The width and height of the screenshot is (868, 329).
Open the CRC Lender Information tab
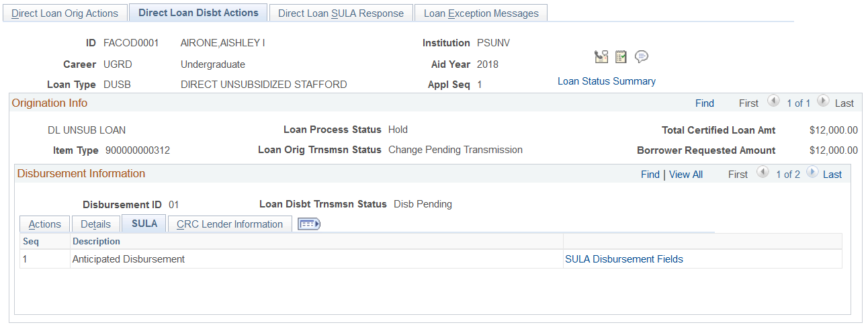coord(230,224)
